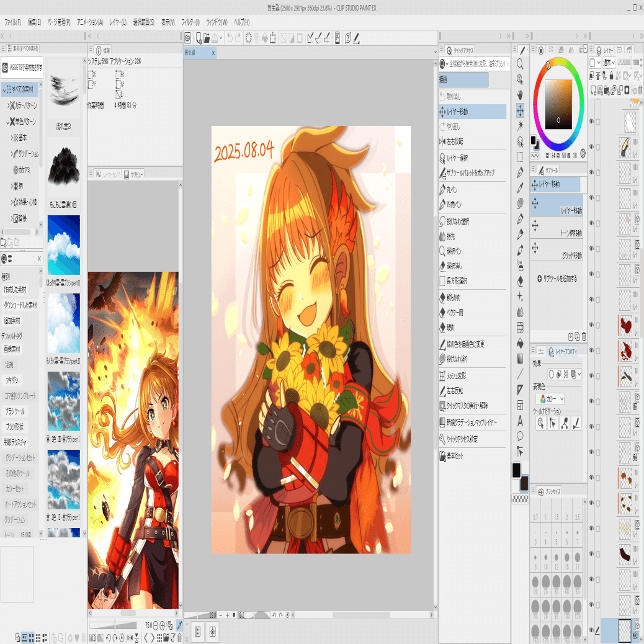The image size is (644, 644).
Task: Open the ウィンドウ(W) menu
Action: click(217, 22)
